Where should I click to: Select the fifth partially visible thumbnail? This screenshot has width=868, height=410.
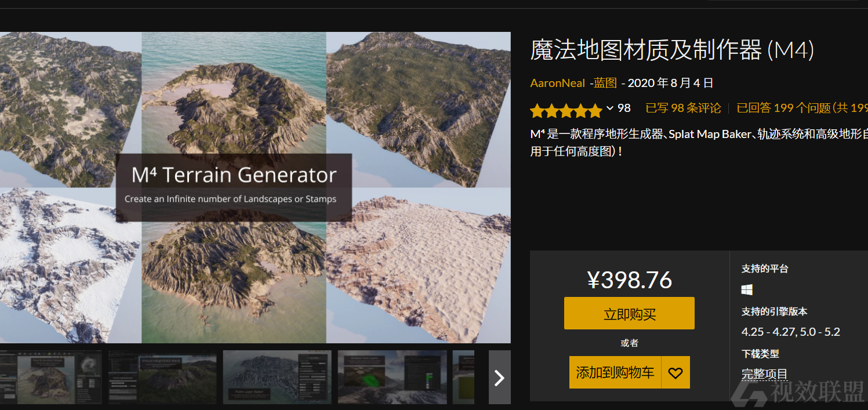click(x=463, y=377)
